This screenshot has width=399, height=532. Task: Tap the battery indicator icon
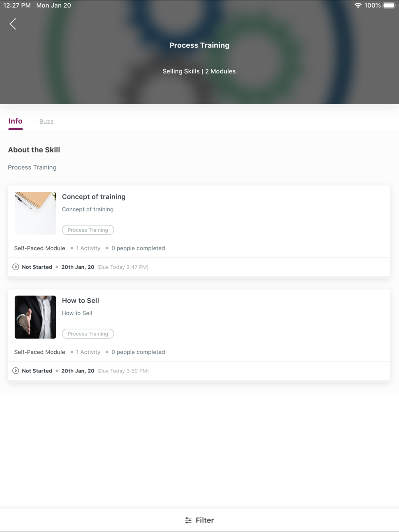pos(389,5)
